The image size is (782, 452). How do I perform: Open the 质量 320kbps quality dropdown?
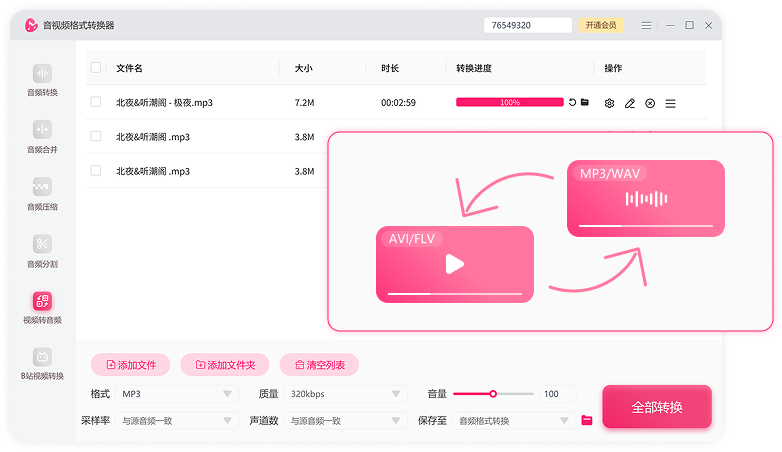tap(346, 394)
